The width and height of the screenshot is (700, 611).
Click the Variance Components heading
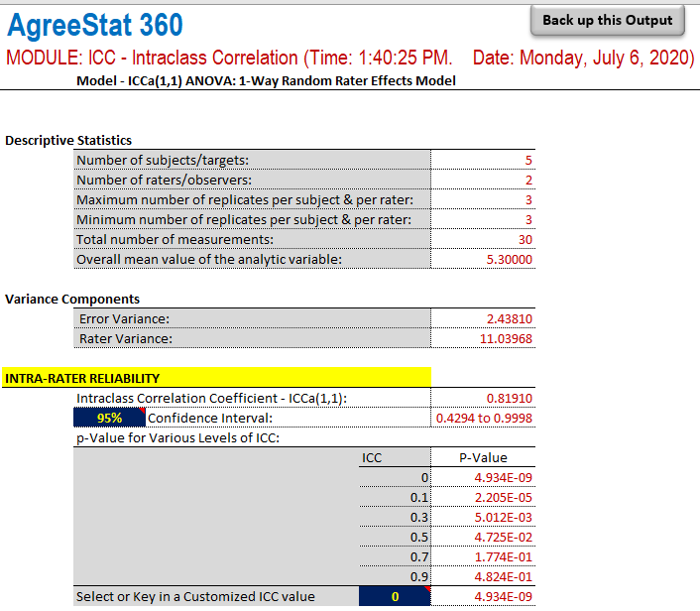[72, 299]
